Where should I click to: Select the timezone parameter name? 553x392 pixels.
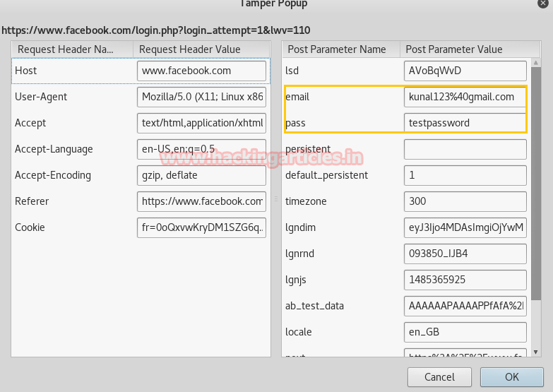(306, 201)
